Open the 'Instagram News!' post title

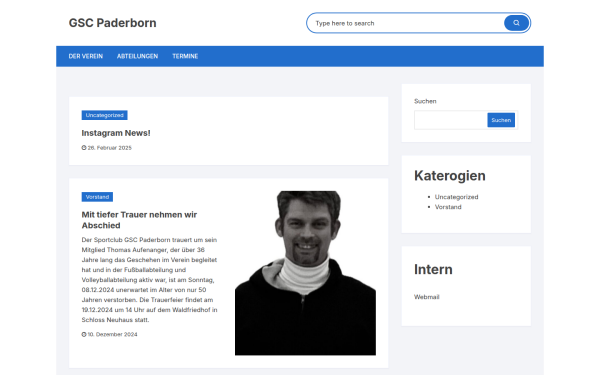tap(116, 133)
